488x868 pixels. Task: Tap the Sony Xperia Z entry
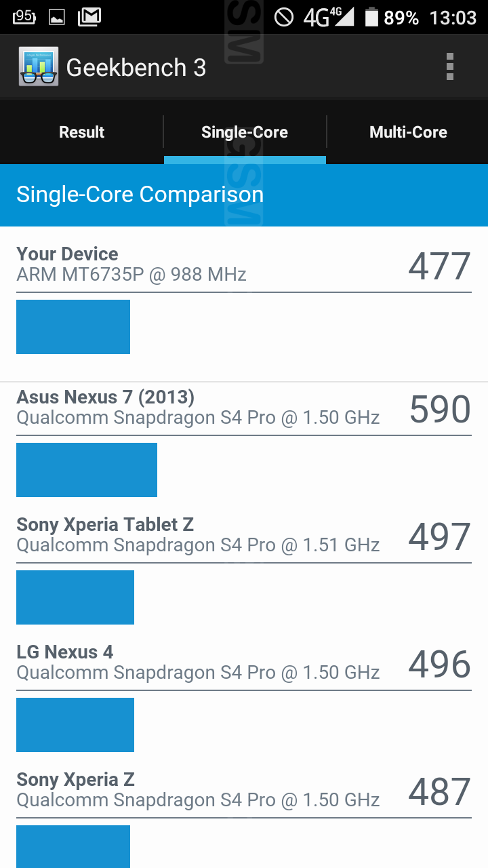pos(198,789)
